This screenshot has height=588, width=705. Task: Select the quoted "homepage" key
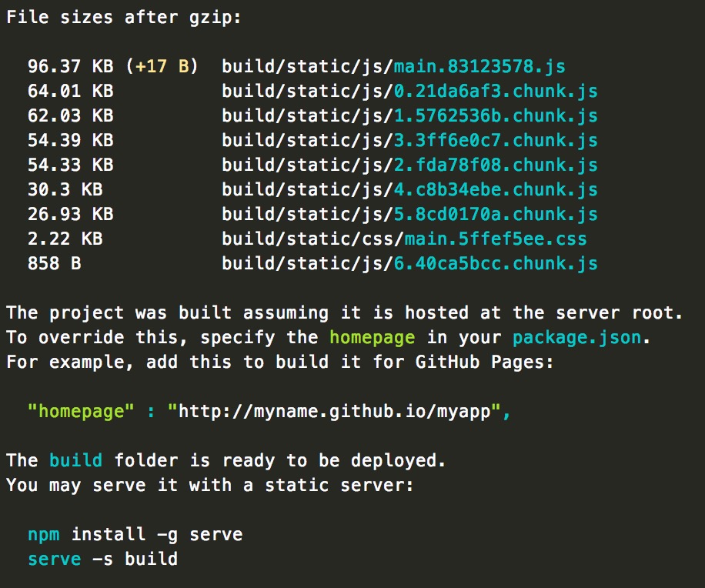[81, 412]
